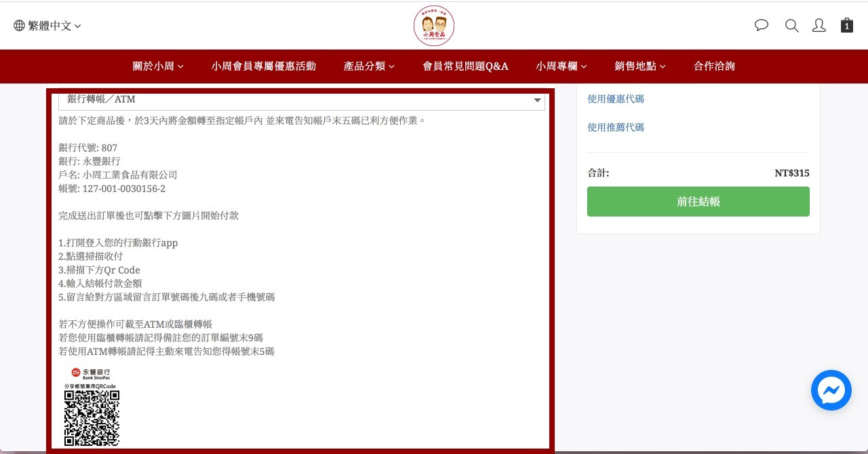The height and width of the screenshot is (454, 868).
Task: Click the search magnifier icon
Action: (x=791, y=26)
